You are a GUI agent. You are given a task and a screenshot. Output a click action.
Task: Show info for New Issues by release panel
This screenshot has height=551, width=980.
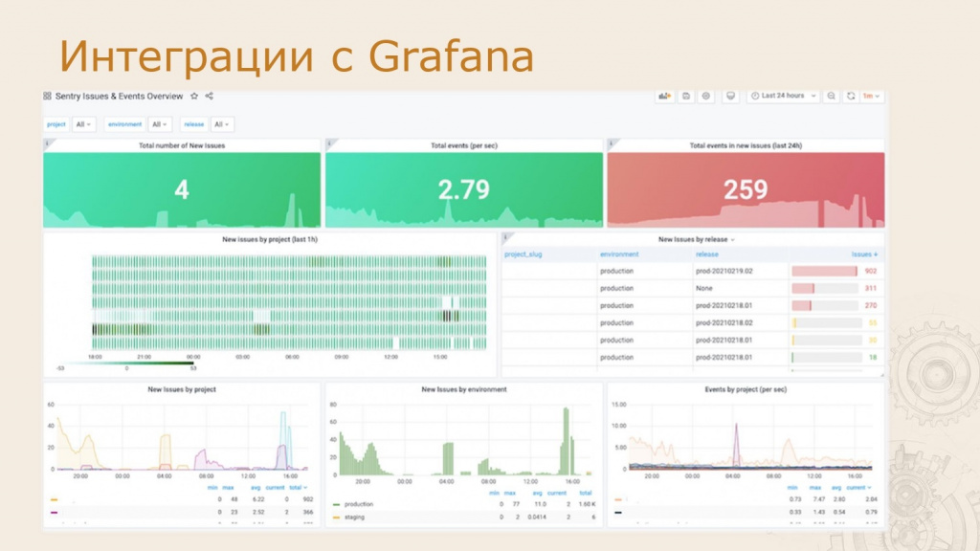pos(505,237)
